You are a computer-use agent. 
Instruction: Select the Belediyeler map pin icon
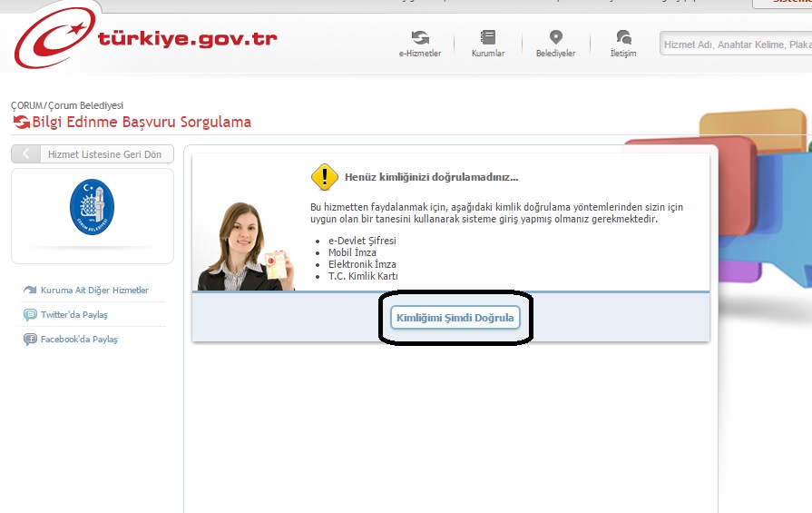click(x=556, y=38)
